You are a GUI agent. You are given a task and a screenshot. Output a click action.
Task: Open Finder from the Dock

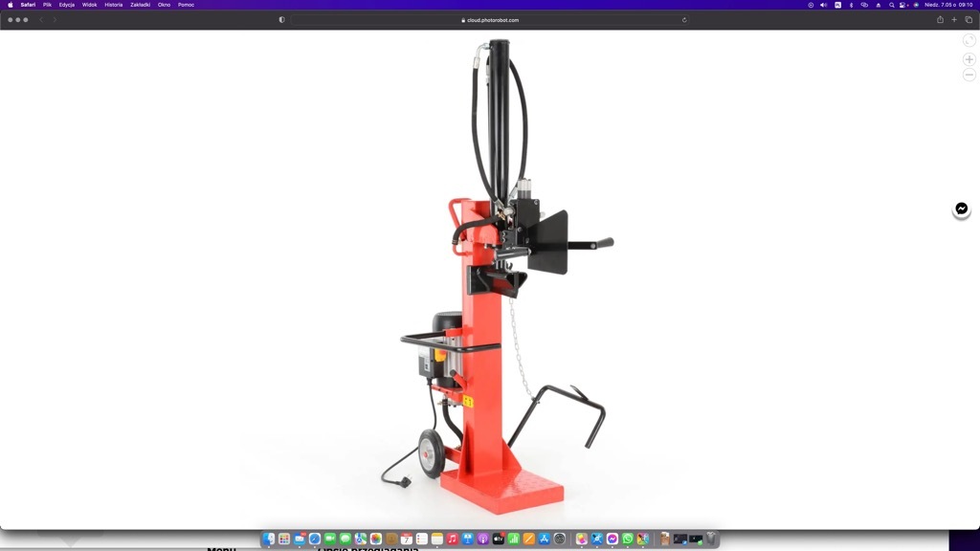269,540
